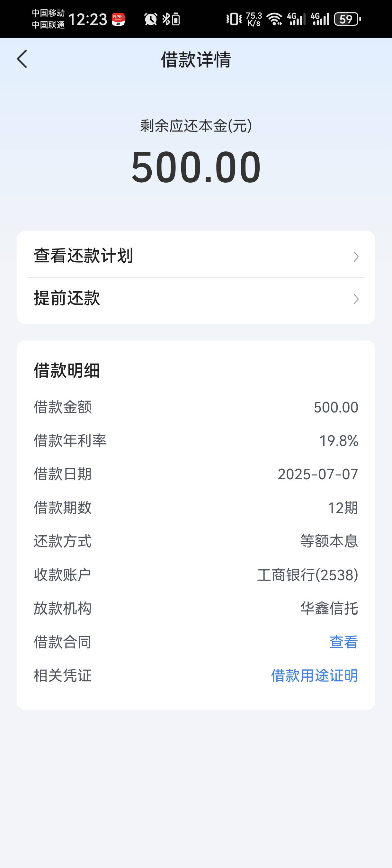Tap the 借款详情 page title
This screenshot has height=868, width=392.
coord(196,60)
